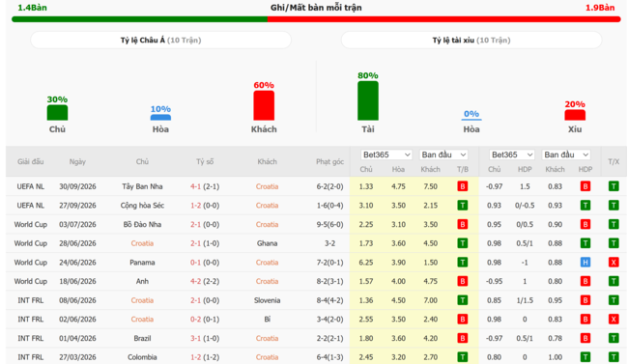The image size is (628, 364).
Task: Open the second Bet365 bookmaker dropdown
Action: (512, 154)
